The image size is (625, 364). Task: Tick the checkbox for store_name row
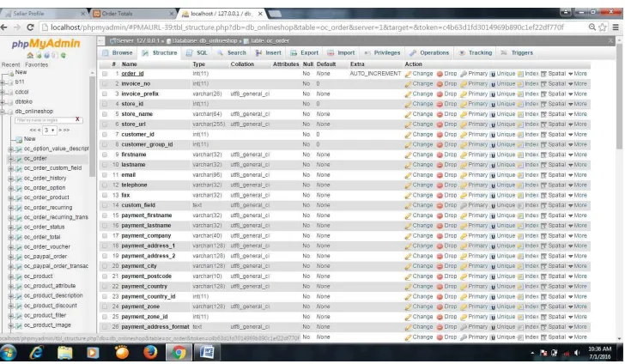105,114
